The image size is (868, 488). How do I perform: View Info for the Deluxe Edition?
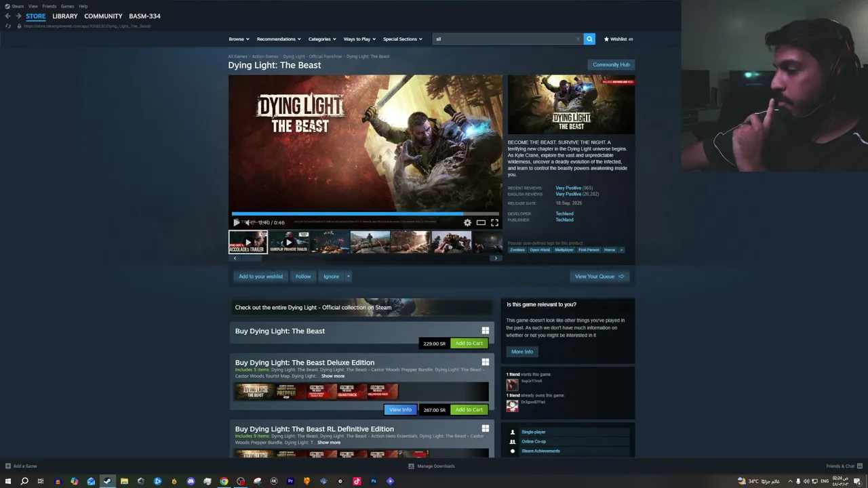[x=400, y=409]
